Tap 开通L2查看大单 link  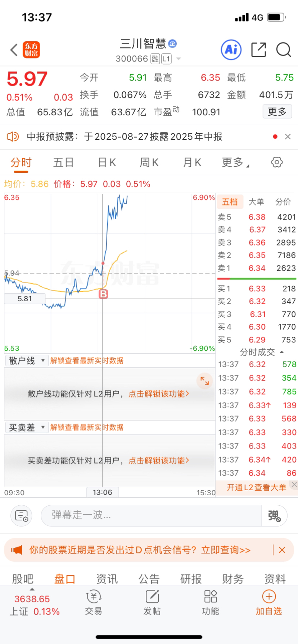click(256, 487)
